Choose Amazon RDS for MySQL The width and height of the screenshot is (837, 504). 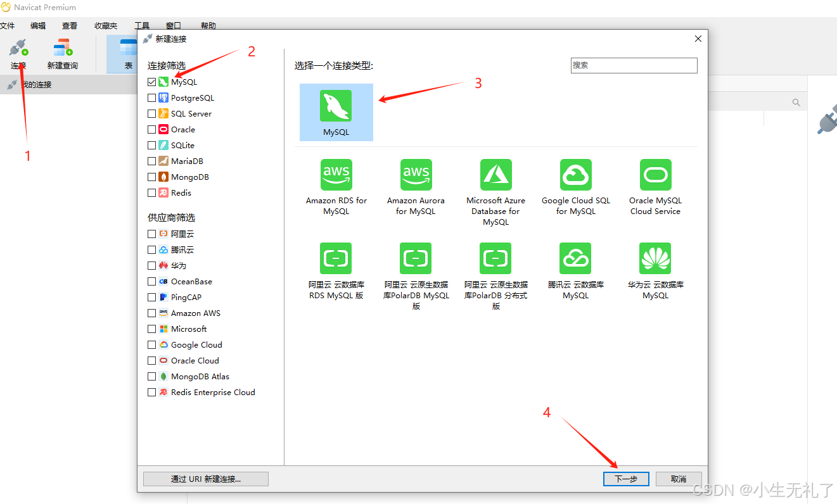pyautogui.click(x=336, y=187)
